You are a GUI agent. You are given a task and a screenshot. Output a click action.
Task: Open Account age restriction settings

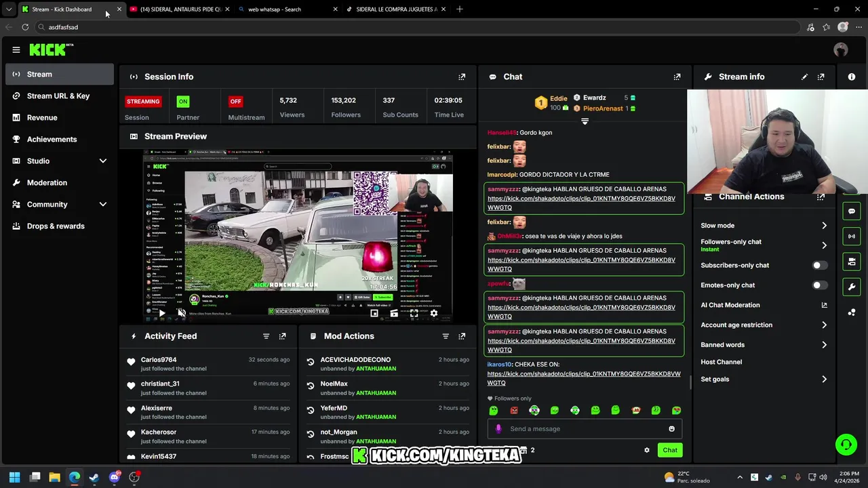click(x=764, y=325)
